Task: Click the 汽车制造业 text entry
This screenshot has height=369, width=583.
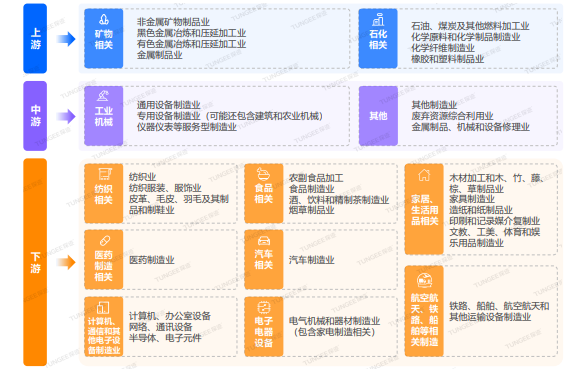Action: click(312, 260)
